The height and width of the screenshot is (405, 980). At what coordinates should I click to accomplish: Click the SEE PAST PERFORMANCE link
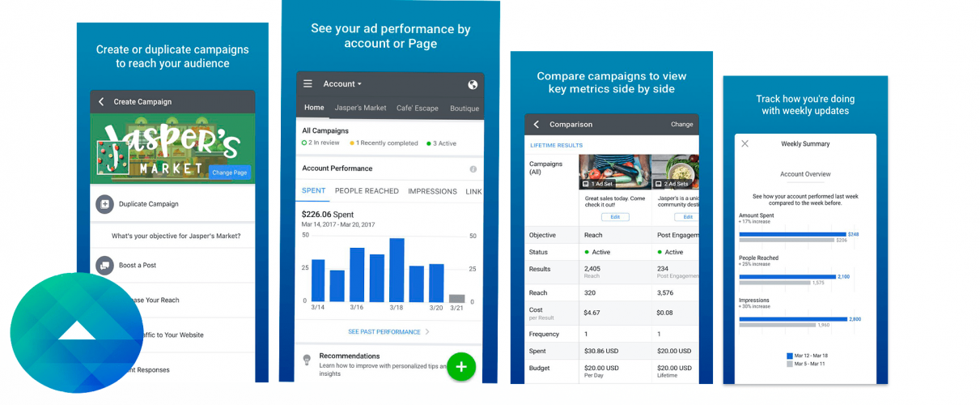click(x=384, y=332)
